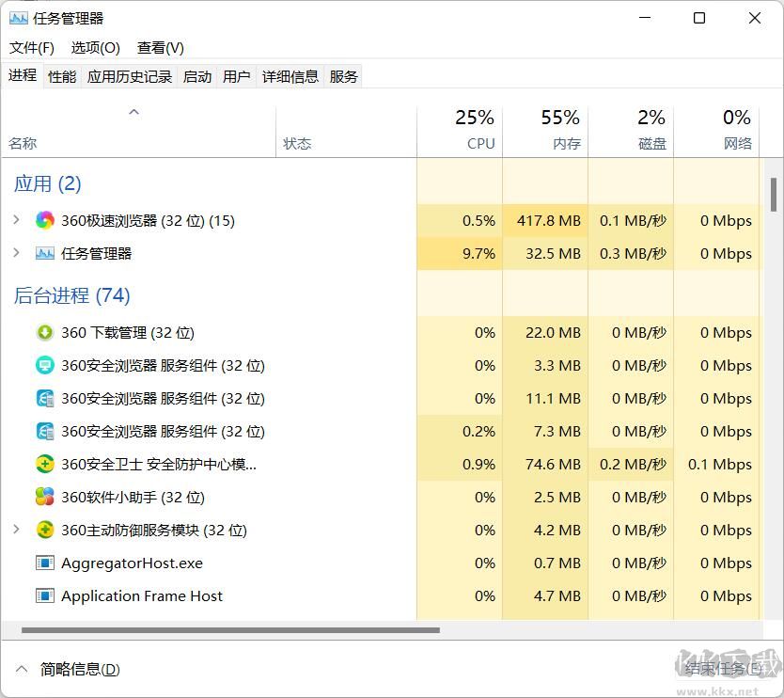Screen dimensions: 784x698
Task: Sort by the 网络 column header
Action: coord(716,131)
